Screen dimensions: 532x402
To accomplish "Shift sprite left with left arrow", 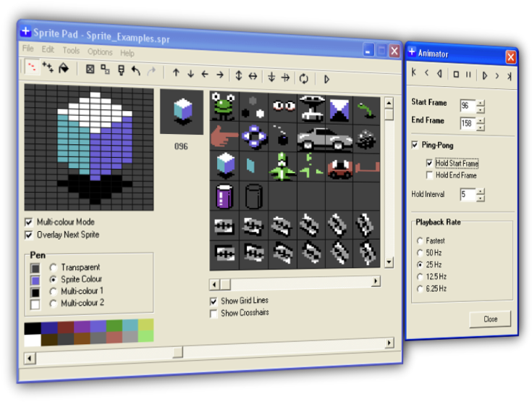I will point(205,74).
